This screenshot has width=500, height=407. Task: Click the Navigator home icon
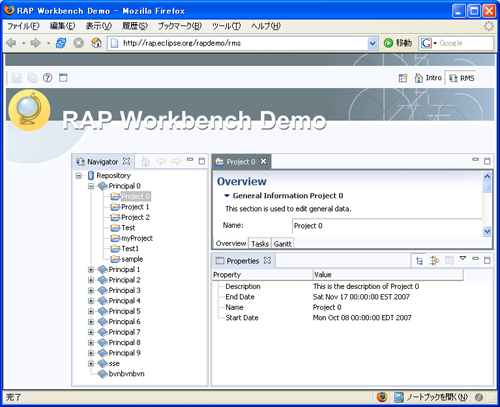(x=146, y=162)
